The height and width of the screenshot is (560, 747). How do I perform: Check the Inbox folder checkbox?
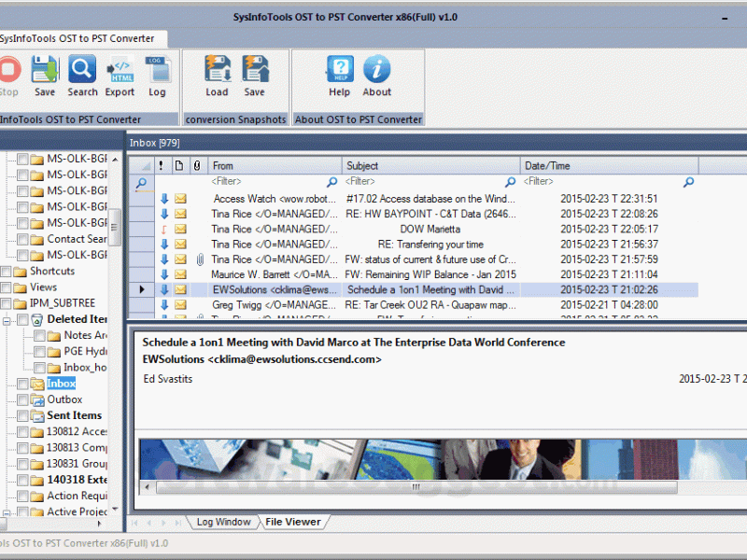point(22,384)
